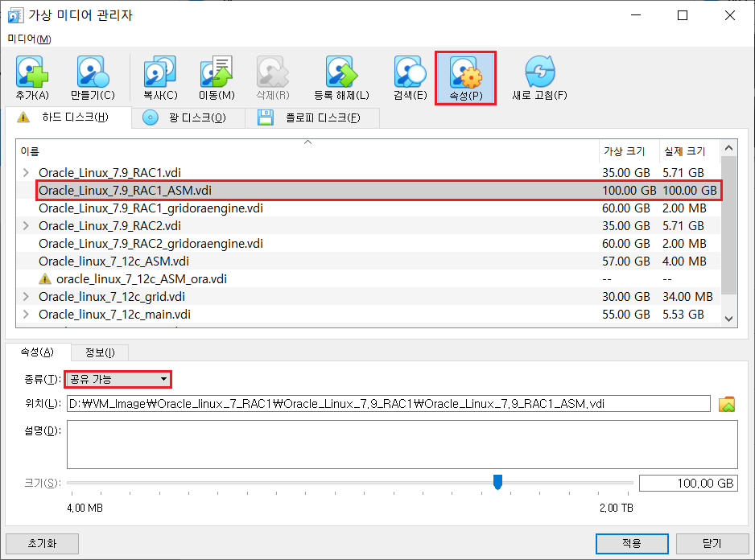This screenshot has width=755, height=560.
Task: Click the 34.00 MB actual size cell
Action: coord(687,297)
